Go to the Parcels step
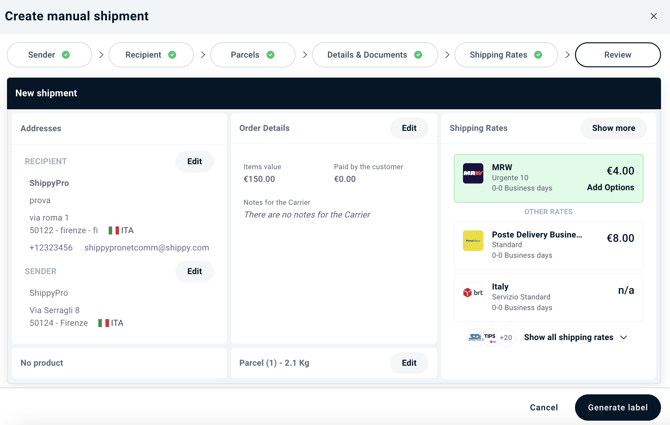 pyautogui.click(x=252, y=55)
